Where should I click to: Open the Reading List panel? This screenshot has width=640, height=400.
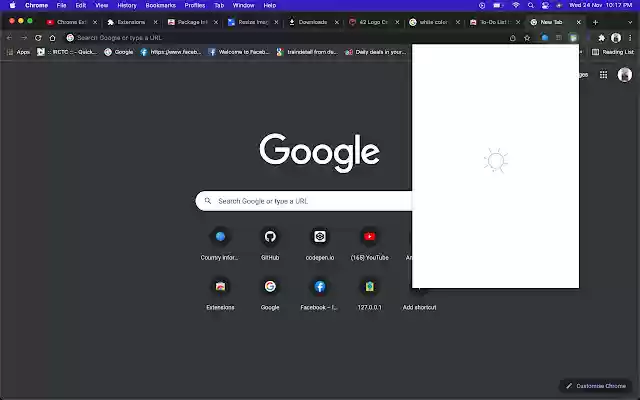[613, 52]
